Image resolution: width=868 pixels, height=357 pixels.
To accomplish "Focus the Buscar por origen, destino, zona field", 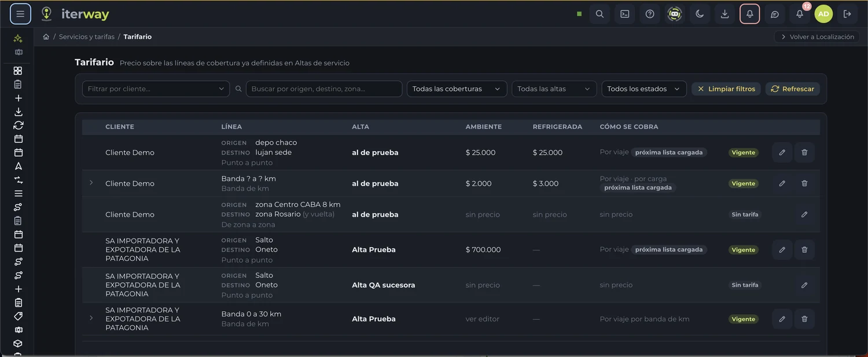I will point(324,89).
